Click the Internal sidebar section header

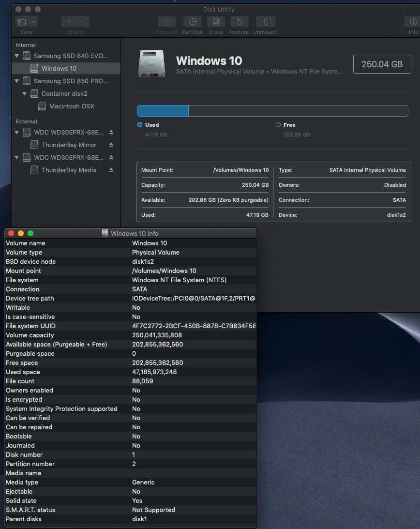(26, 45)
